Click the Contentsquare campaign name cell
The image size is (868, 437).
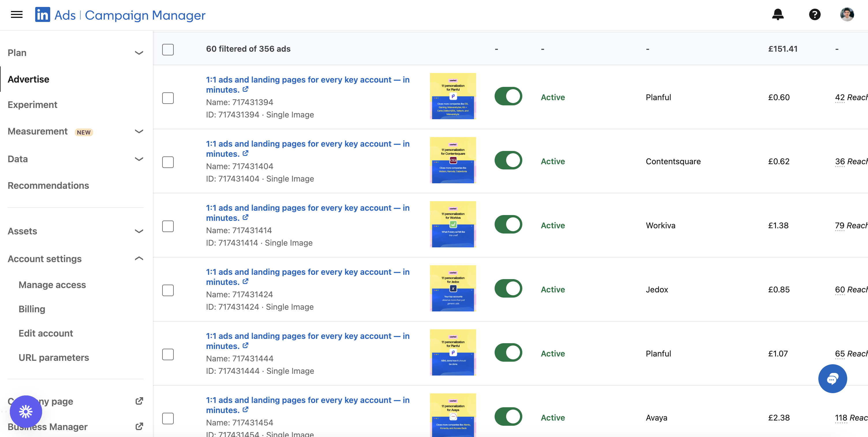[673, 161]
